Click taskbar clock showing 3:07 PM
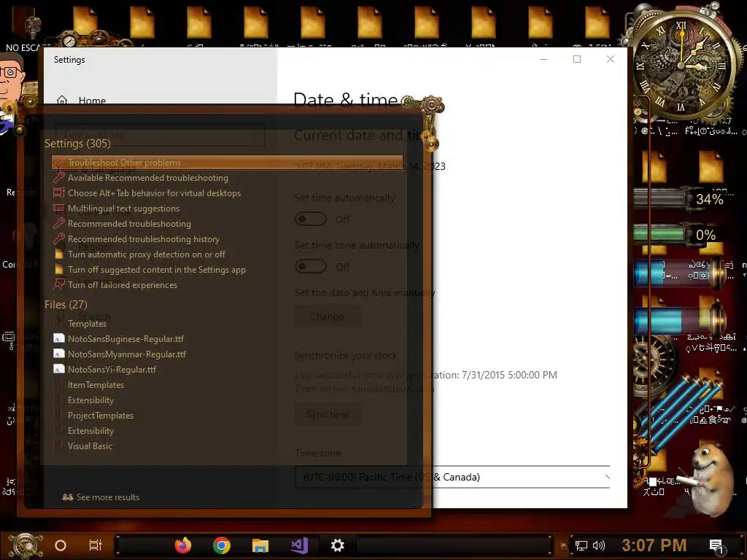This screenshot has height=560, width=747. (654, 545)
